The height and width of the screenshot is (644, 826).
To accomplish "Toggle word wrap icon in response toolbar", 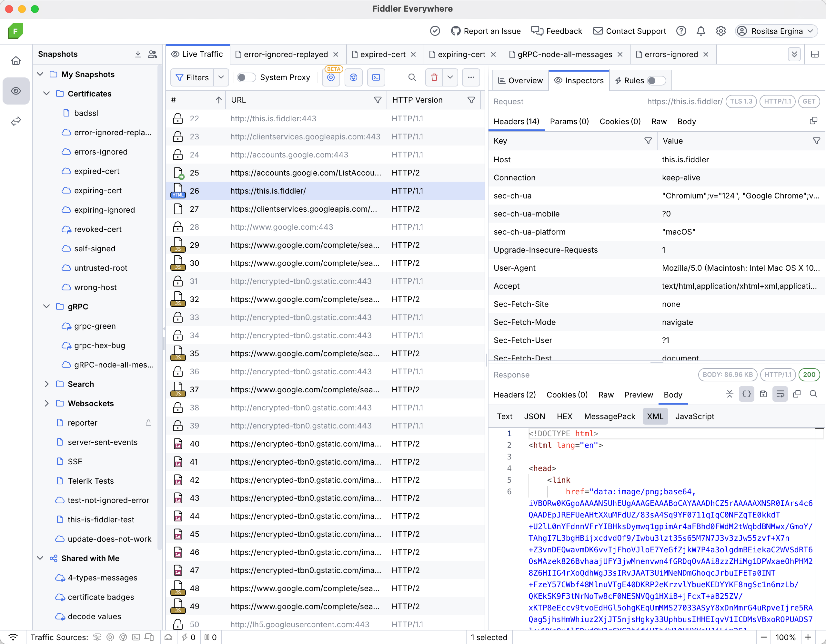I will tap(780, 394).
